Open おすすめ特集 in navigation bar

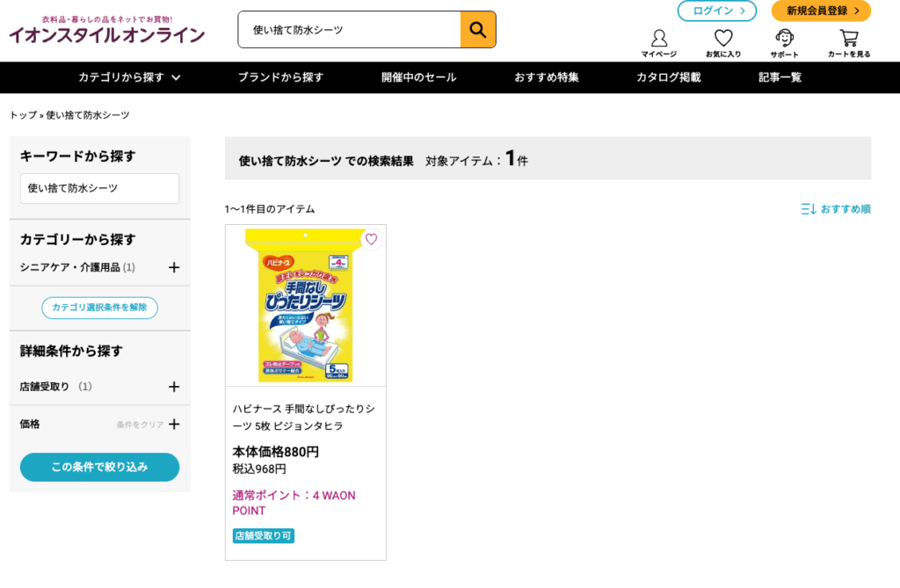(x=547, y=77)
